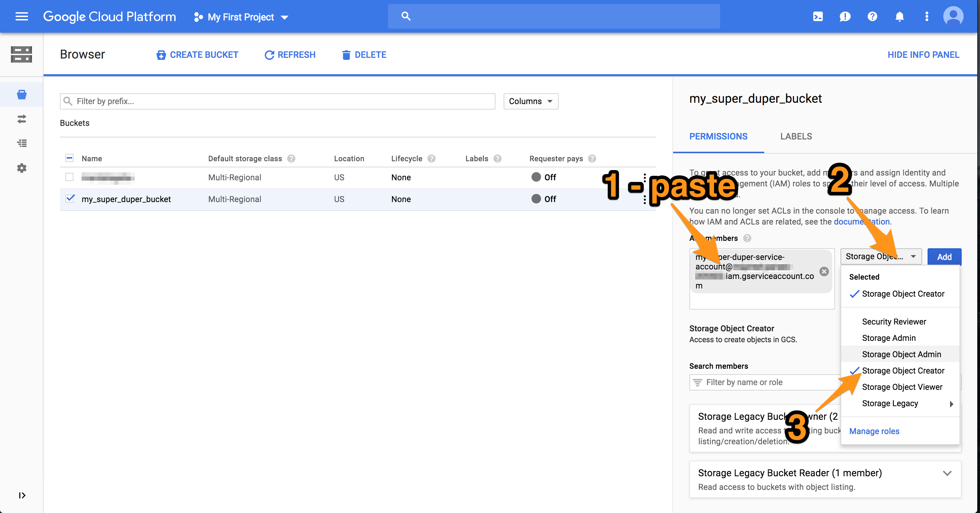Open the Columns dropdown

(531, 101)
